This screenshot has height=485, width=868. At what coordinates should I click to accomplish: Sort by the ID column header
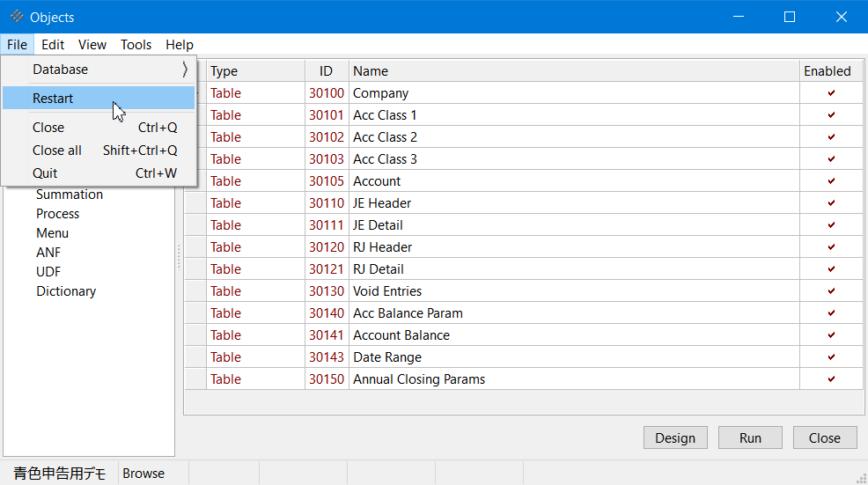(327, 71)
